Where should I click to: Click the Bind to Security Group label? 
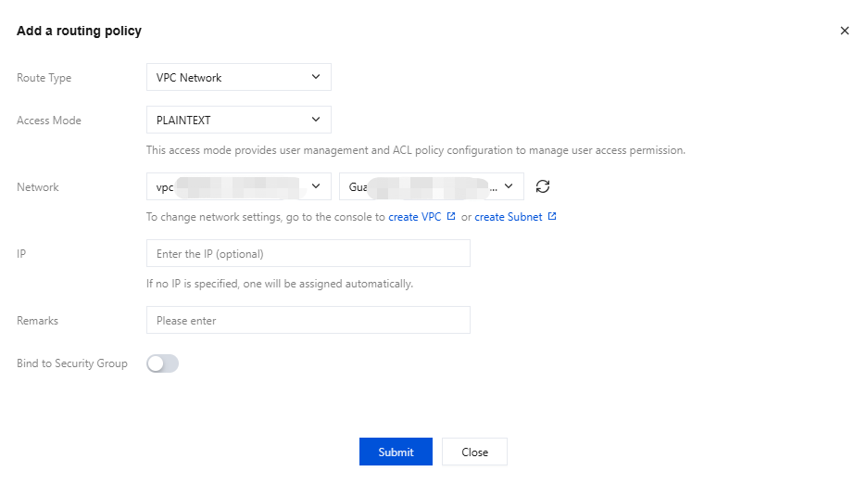(x=72, y=363)
